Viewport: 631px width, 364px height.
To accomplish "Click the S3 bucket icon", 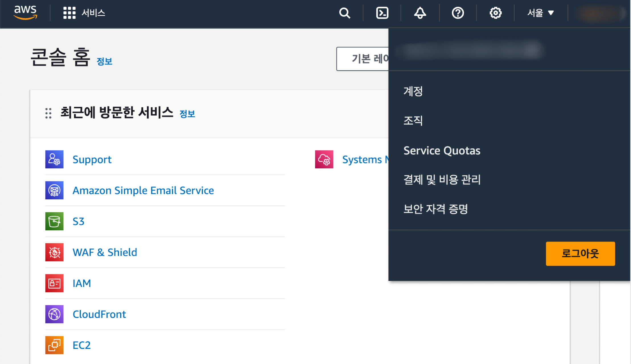I will pyautogui.click(x=54, y=221).
